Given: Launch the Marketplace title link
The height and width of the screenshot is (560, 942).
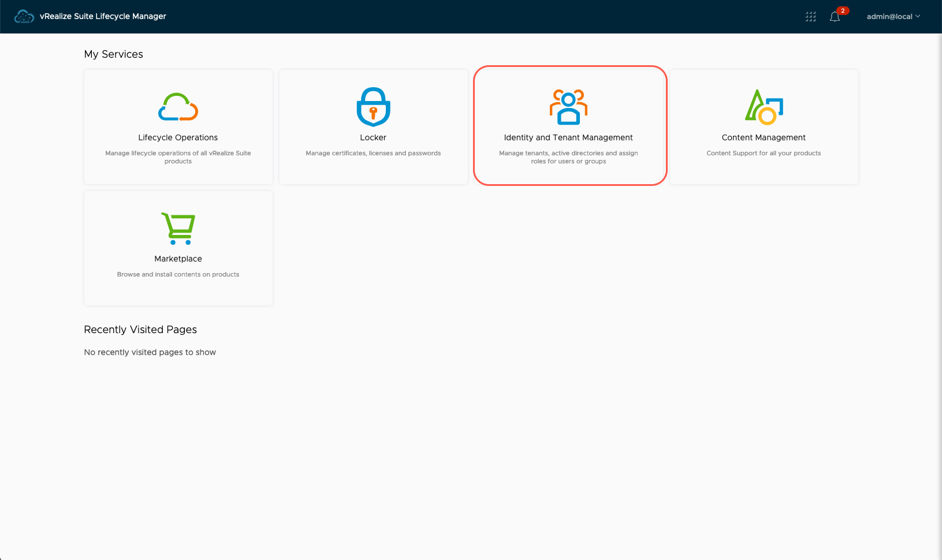Looking at the screenshot, I should (x=178, y=259).
